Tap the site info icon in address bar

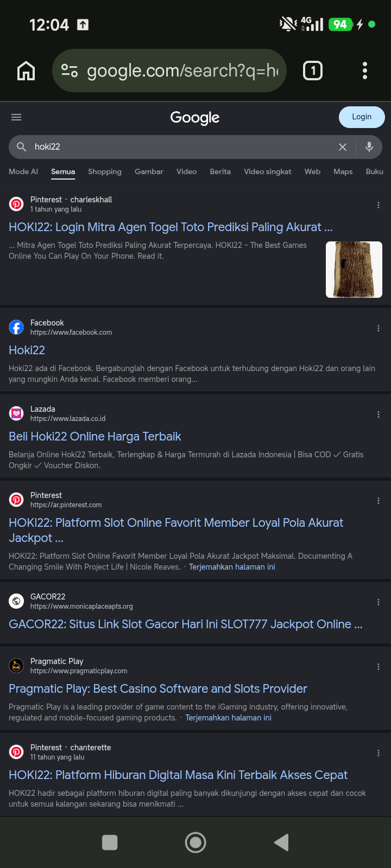pos(70,71)
